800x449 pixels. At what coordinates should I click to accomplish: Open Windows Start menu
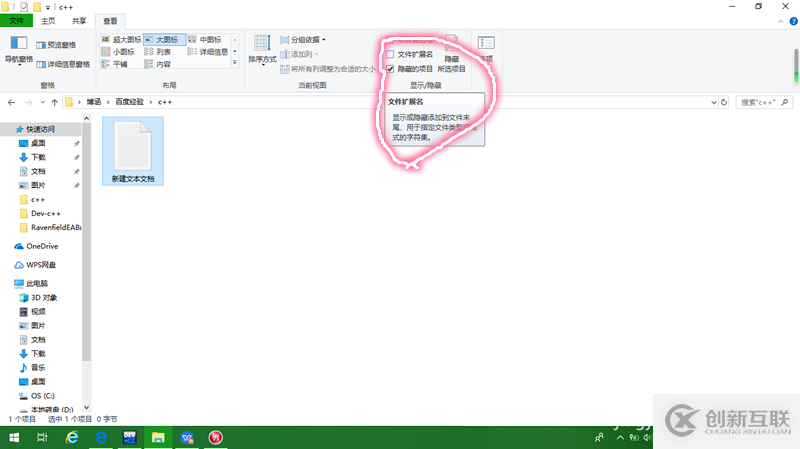point(14,437)
